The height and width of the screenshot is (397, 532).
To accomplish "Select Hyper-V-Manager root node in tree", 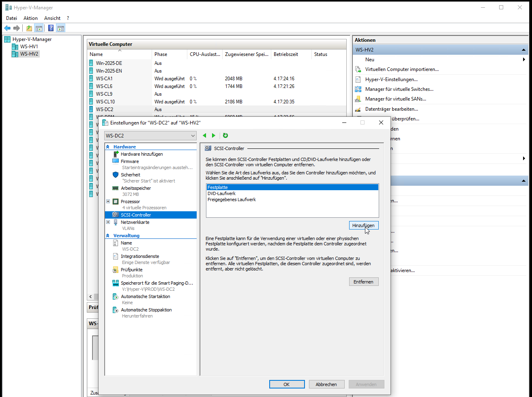I will click(x=32, y=39).
